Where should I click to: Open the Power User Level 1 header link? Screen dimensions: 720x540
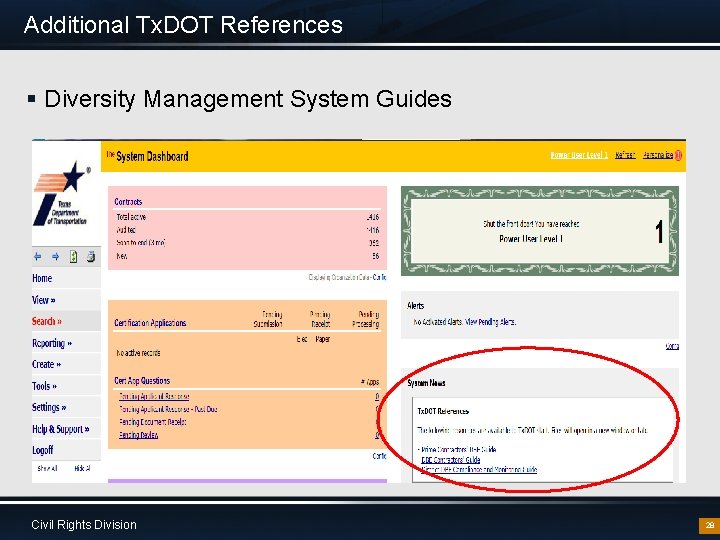[x=579, y=155]
